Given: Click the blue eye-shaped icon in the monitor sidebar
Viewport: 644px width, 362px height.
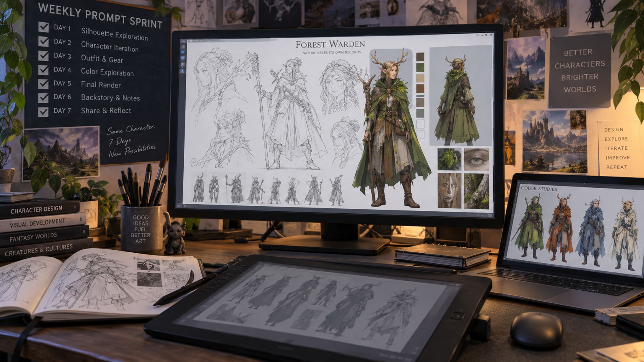Looking at the screenshot, I should tap(183, 52).
